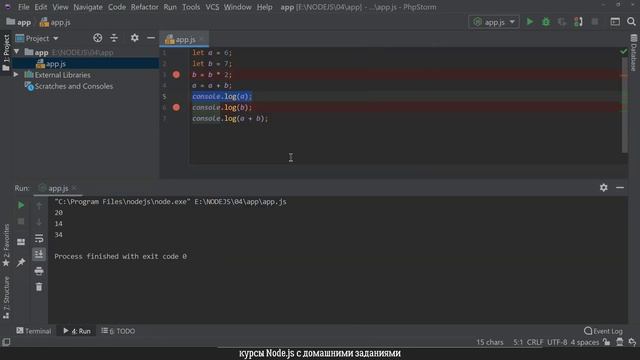640x360 pixels.
Task: Click the 5:1 cursor position indicator
Action: (x=518, y=342)
